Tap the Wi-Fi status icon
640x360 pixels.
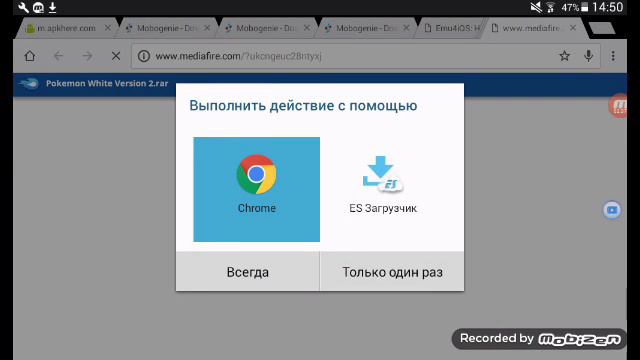pos(551,7)
